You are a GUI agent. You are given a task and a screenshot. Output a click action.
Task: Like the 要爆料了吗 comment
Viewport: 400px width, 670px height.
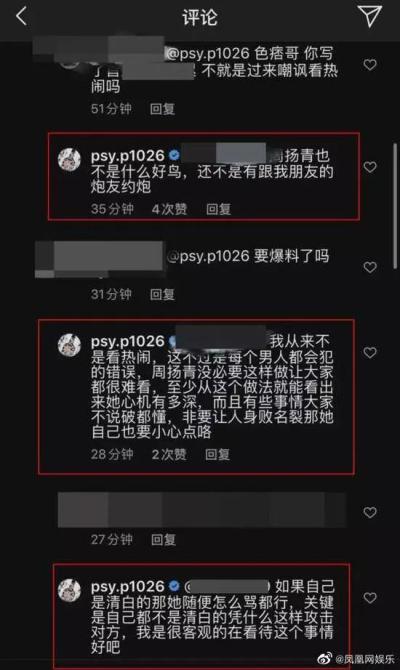pyautogui.click(x=370, y=267)
